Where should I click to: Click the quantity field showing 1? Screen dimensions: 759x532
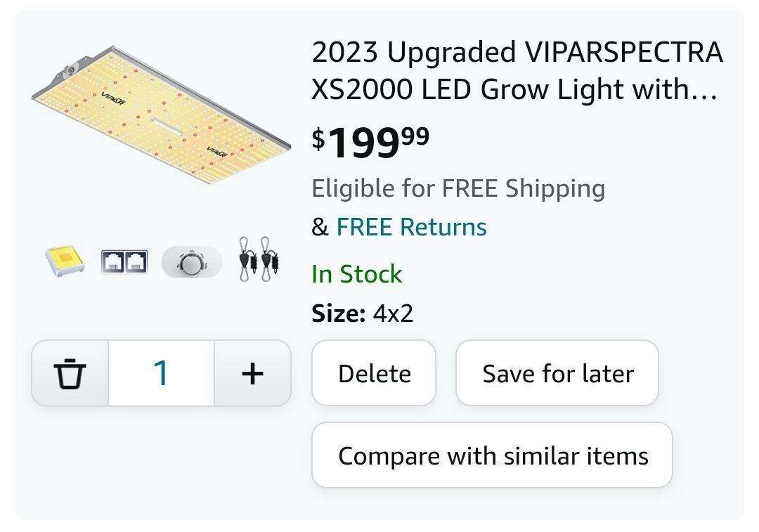[161, 373]
